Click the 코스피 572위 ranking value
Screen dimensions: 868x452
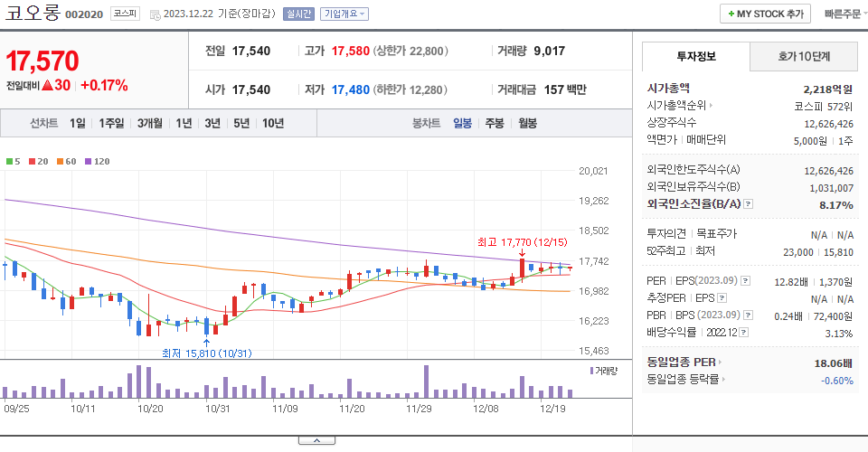point(823,107)
